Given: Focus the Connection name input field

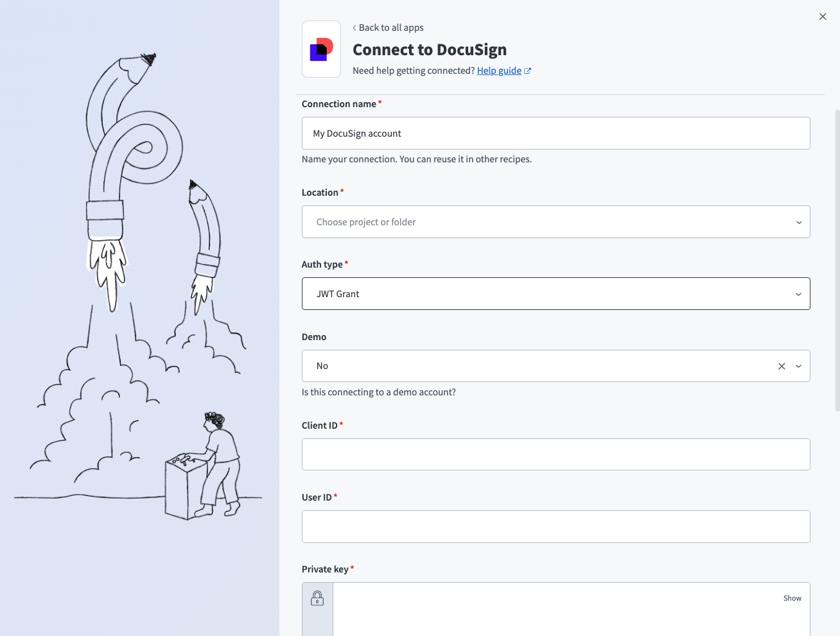Looking at the screenshot, I should 556,133.
